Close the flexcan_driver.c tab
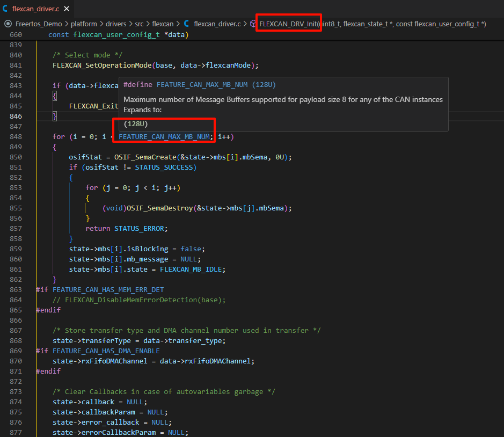Screen dimensions: 504x437 pos(67,9)
